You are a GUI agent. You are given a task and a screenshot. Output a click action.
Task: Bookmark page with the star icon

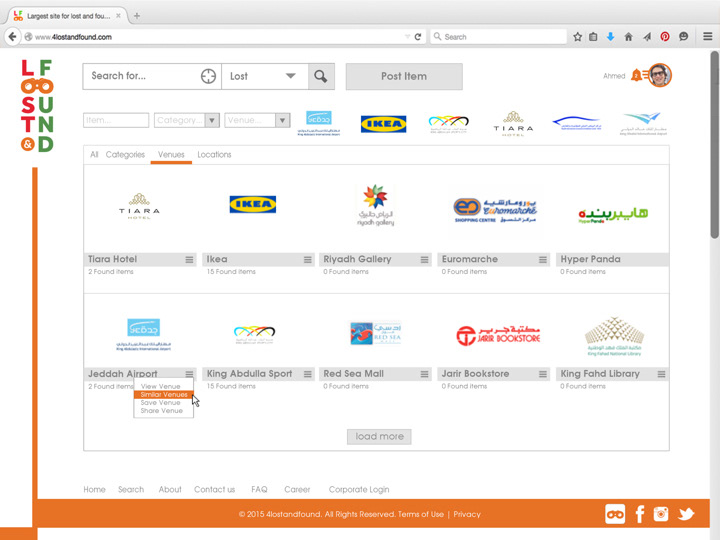pos(577,37)
